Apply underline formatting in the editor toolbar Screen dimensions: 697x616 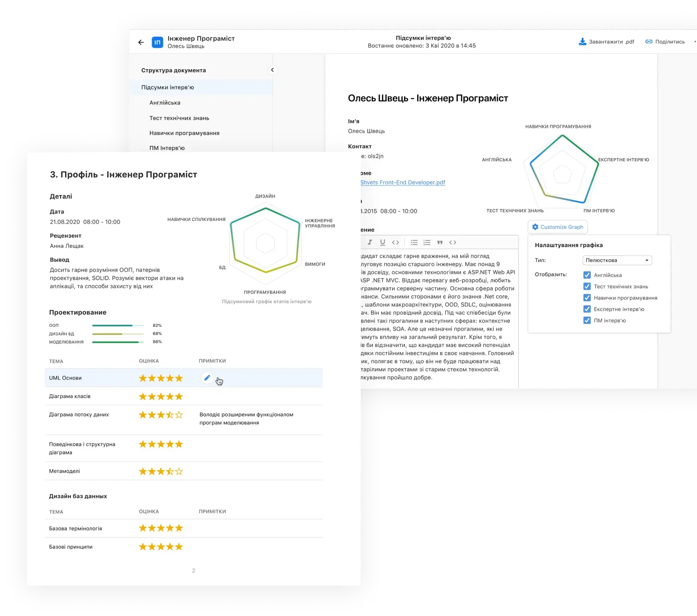pos(383,242)
